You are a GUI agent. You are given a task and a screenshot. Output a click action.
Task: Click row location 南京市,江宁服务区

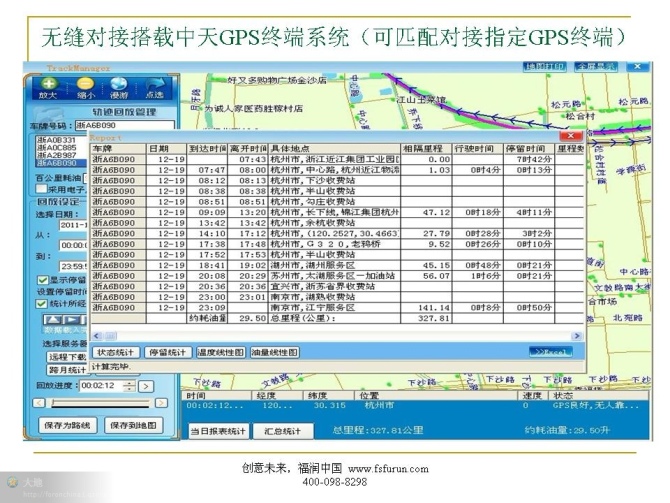[313, 308]
